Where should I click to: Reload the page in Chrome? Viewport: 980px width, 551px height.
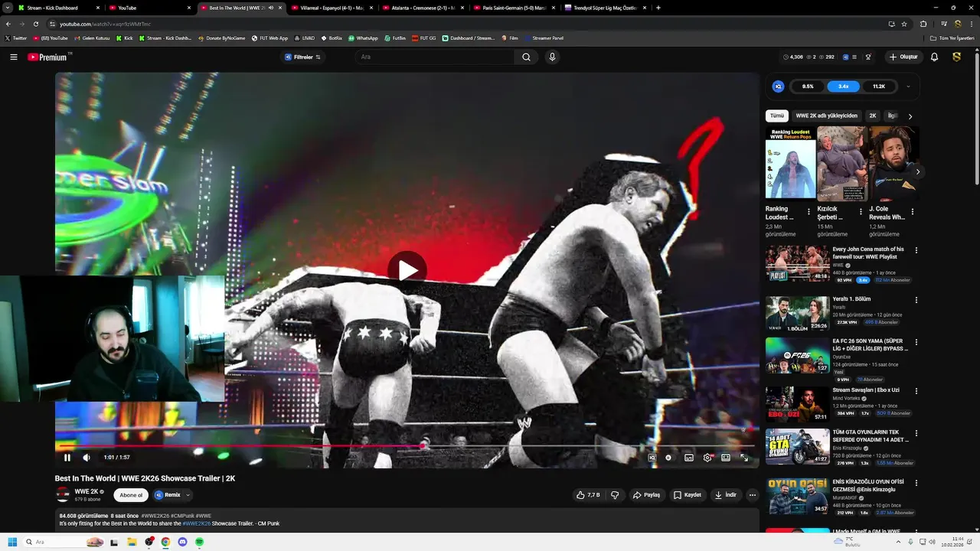click(x=34, y=24)
